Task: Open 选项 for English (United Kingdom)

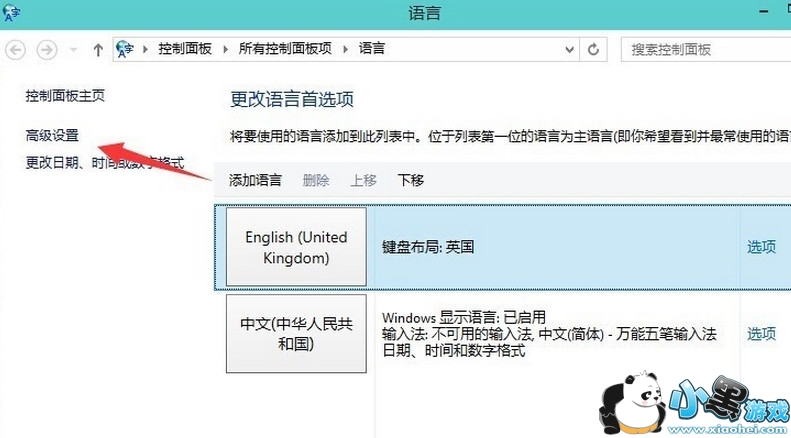Action: click(761, 247)
